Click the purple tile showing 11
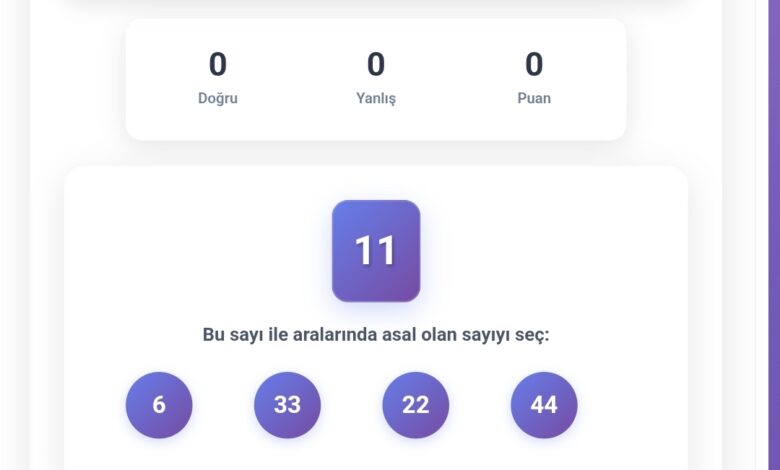780x470 pixels. [x=376, y=251]
